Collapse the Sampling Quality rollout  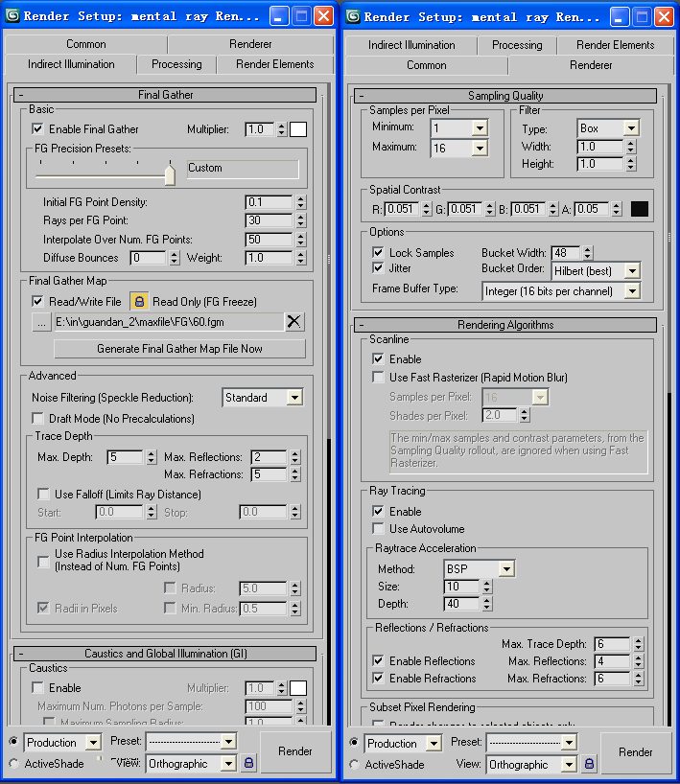coord(505,96)
